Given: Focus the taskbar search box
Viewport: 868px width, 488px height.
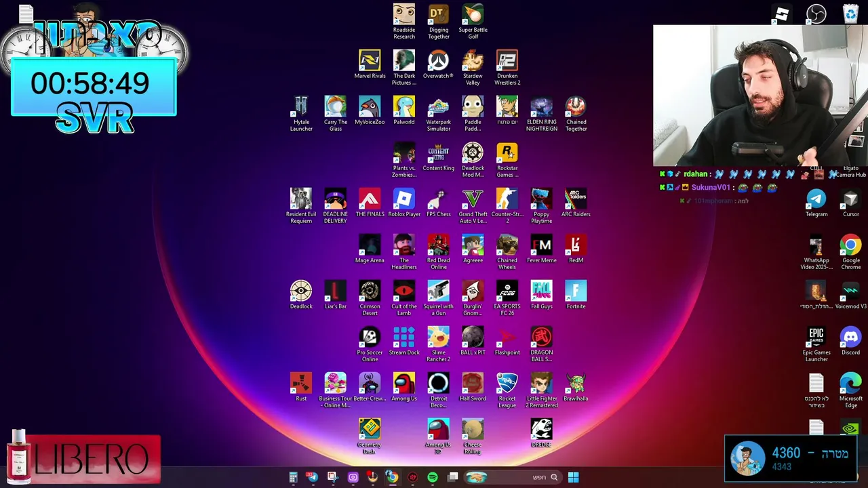Looking at the screenshot, I should [x=513, y=477].
